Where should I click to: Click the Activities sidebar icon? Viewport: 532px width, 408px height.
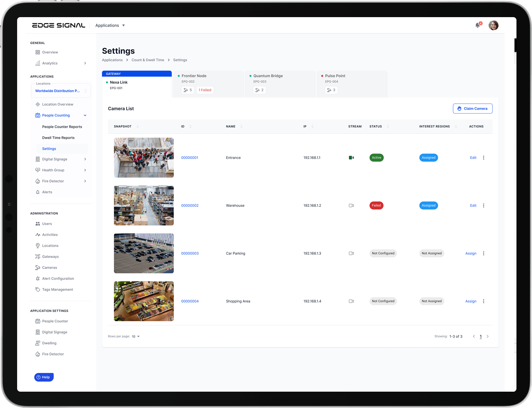pos(37,234)
